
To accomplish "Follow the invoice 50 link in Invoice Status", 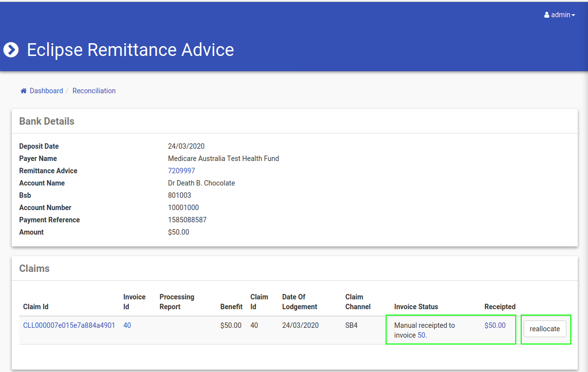I will click(421, 335).
